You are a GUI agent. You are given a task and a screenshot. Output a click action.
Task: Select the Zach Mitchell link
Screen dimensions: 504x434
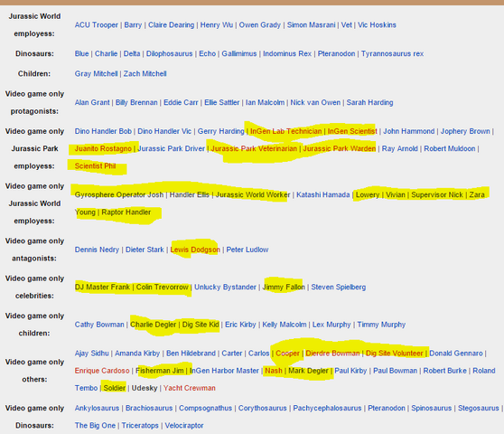145,73
